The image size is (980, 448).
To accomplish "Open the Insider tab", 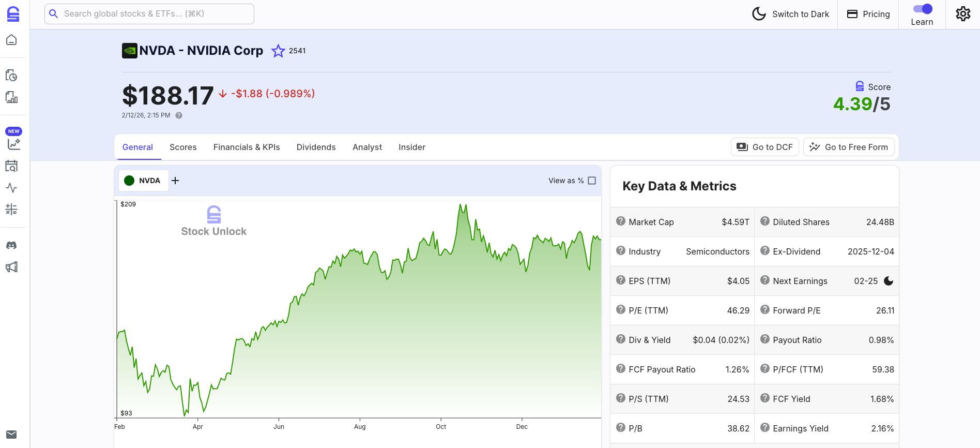I will 412,147.
